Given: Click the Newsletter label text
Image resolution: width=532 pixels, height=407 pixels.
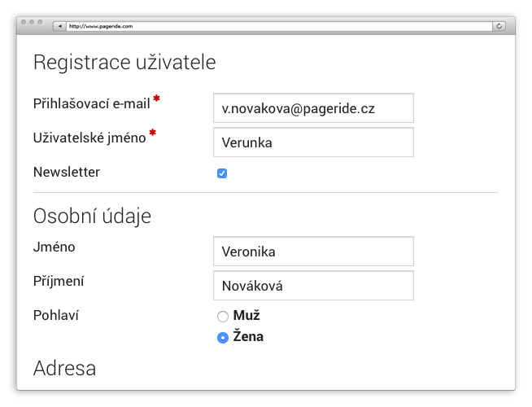Looking at the screenshot, I should (67, 173).
